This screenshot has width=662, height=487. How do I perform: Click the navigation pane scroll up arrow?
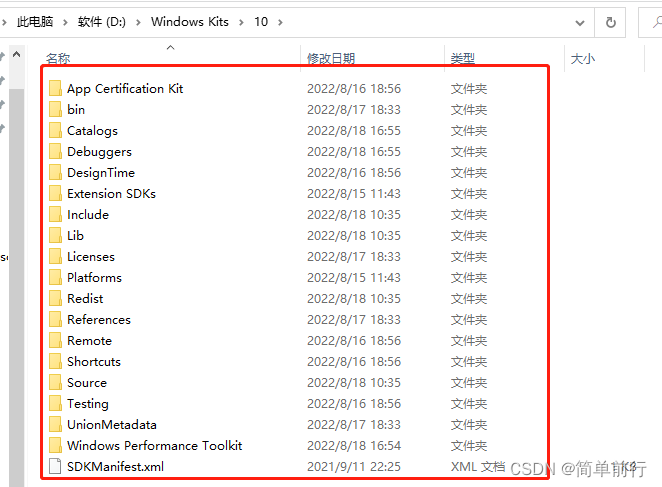16,54
